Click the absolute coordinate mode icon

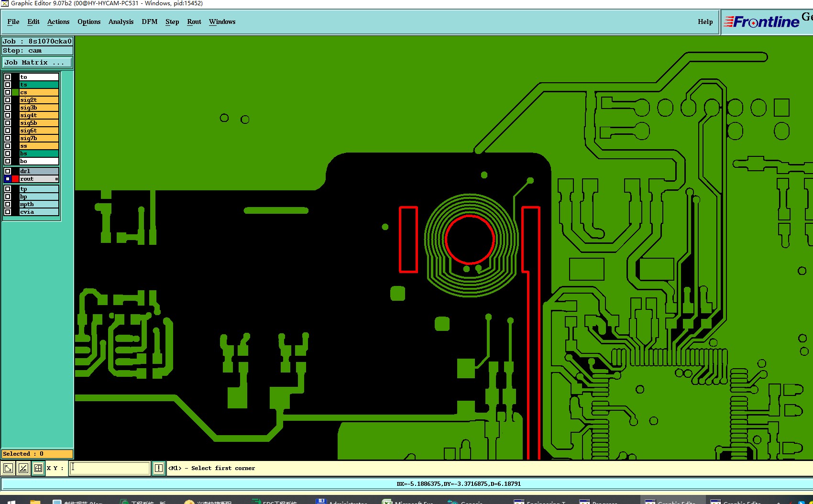(x=8, y=468)
